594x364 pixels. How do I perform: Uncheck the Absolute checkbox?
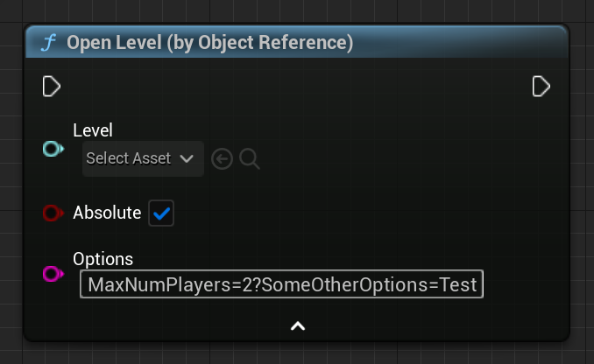point(161,213)
